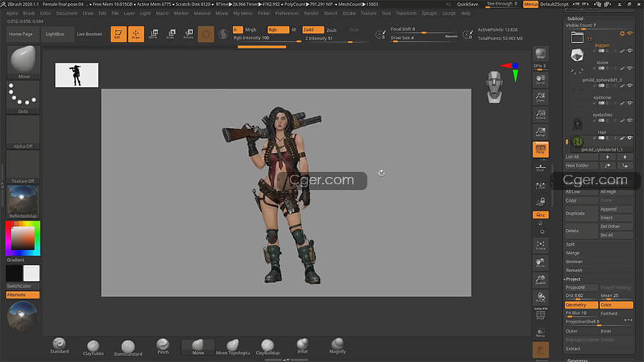Toggle Live Boolean mode
644x362 pixels.
point(89,34)
